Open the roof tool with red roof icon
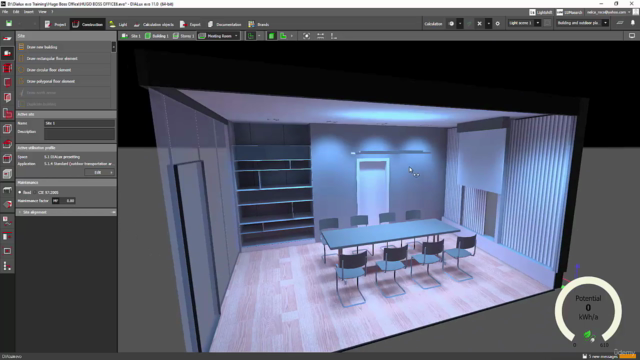 pyautogui.click(x=7, y=144)
